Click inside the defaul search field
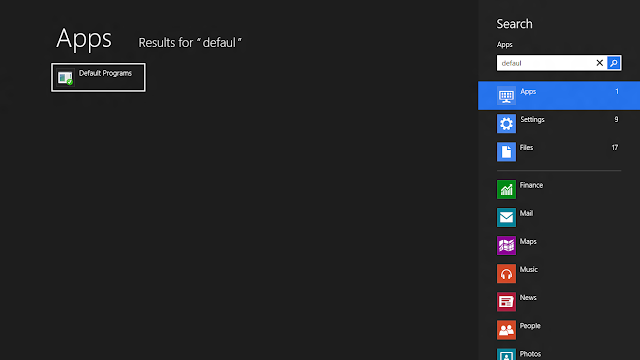 (x=545, y=63)
